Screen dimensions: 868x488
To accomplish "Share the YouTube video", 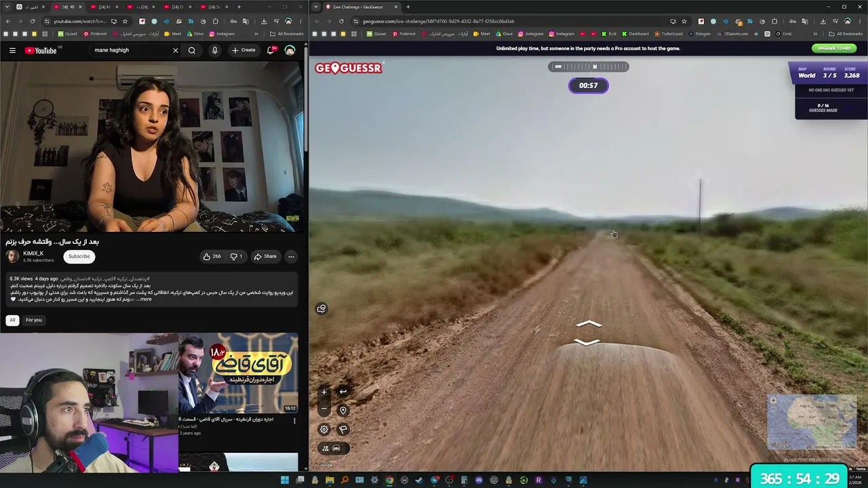I will coord(265,256).
